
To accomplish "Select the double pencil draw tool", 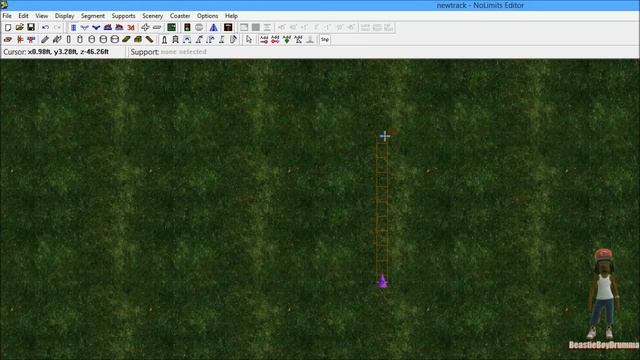I will pos(57,40).
